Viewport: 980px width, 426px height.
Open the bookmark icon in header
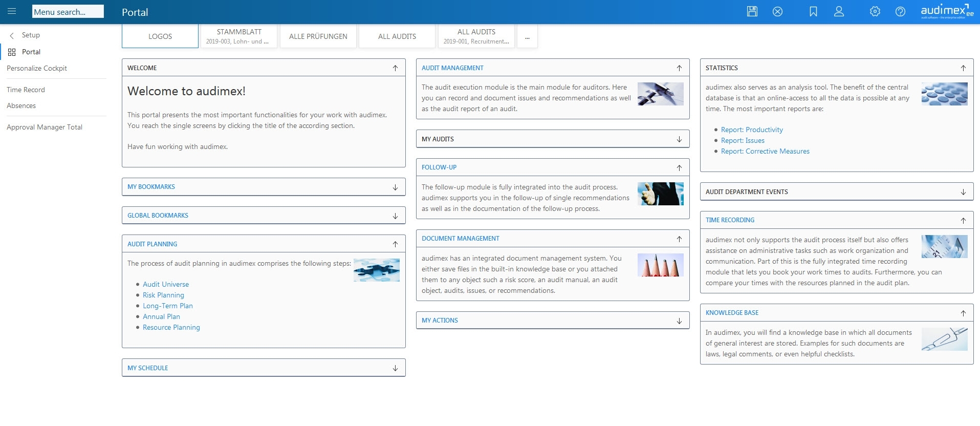(x=813, y=11)
